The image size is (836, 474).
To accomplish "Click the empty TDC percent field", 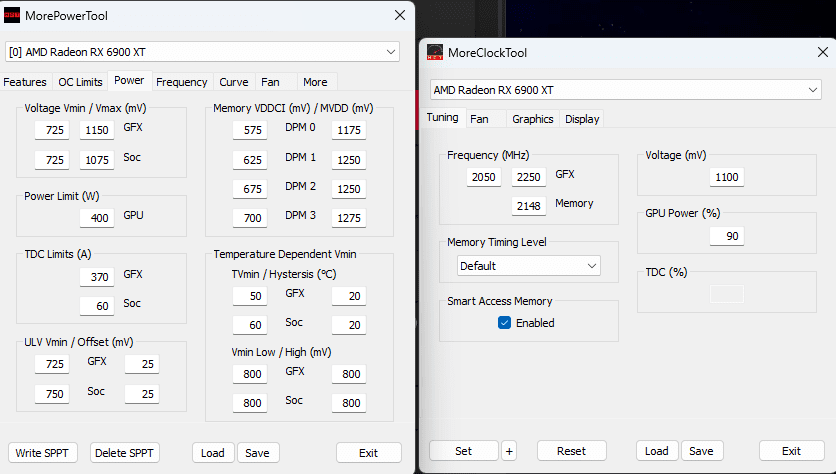I will [727, 294].
